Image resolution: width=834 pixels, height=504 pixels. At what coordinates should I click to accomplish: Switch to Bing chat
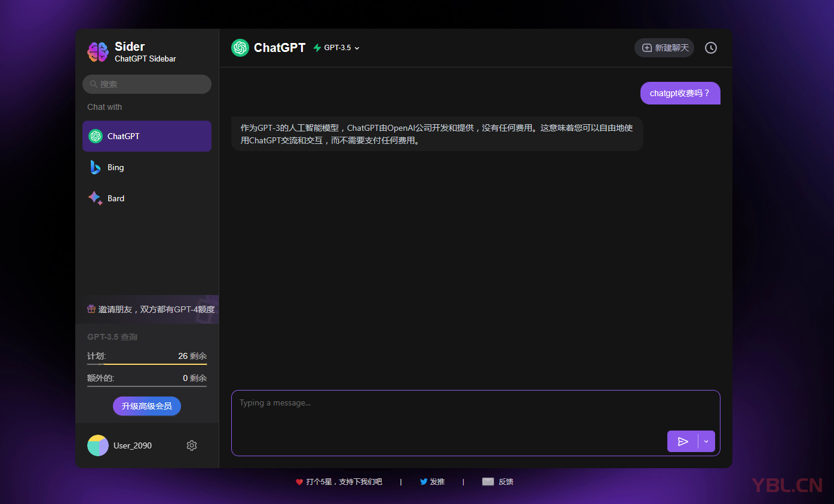tap(115, 168)
